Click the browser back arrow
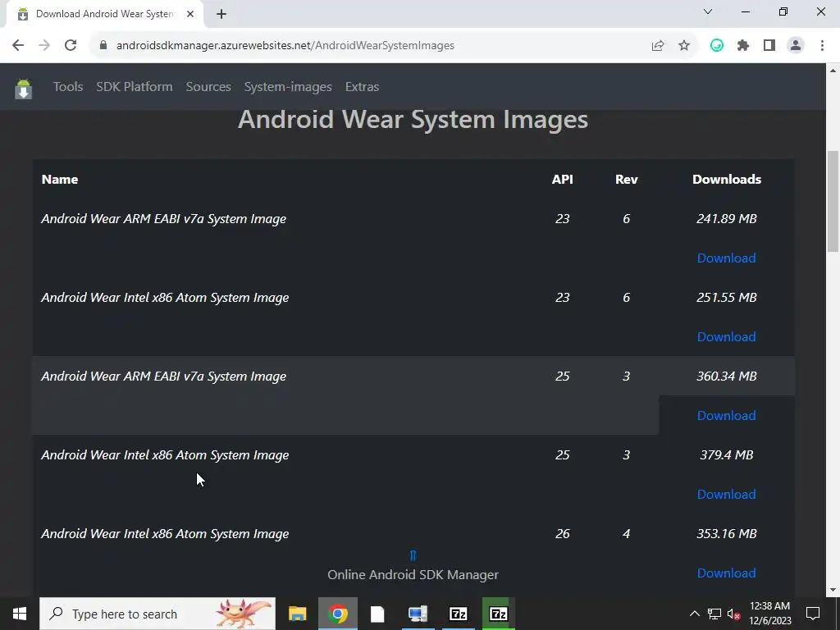The height and width of the screenshot is (630, 840). [18, 46]
